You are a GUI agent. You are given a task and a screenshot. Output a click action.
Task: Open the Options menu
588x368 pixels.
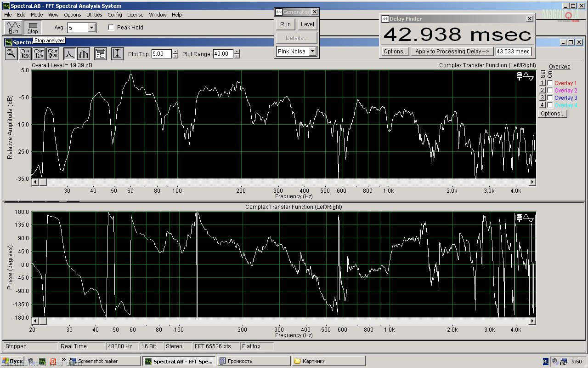pos(73,15)
